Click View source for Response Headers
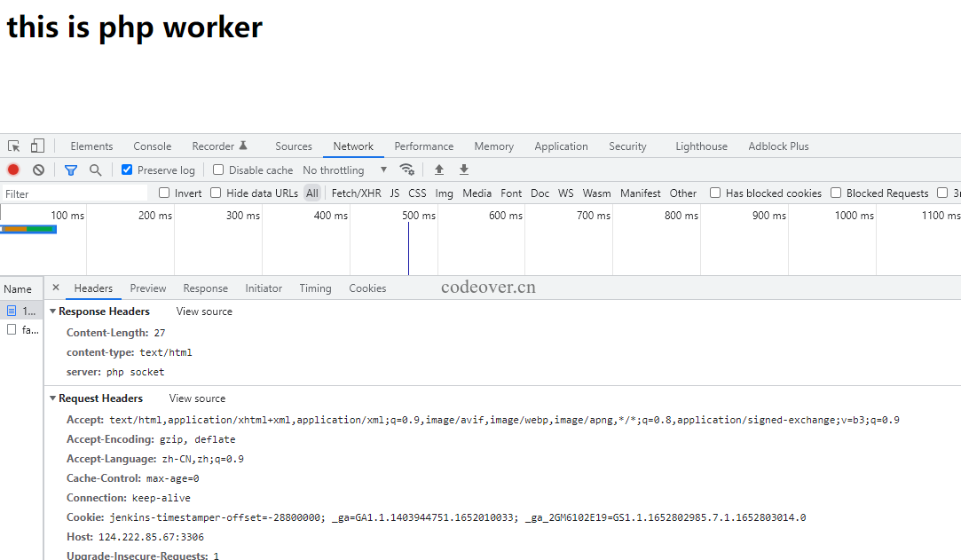The image size is (961, 560). pyautogui.click(x=204, y=312)
